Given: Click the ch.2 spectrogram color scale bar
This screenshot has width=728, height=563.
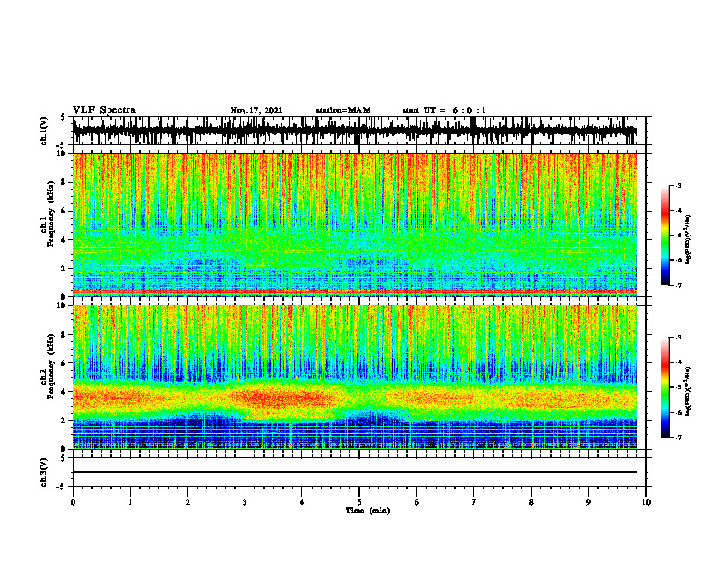Looking at the screenshot, I should [x=665, y=387].
